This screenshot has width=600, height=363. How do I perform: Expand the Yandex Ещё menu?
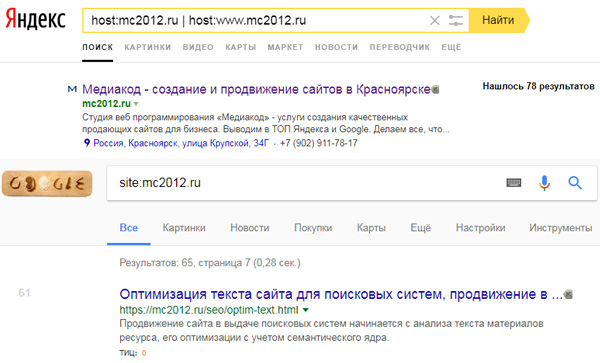[x=451, y=47]
